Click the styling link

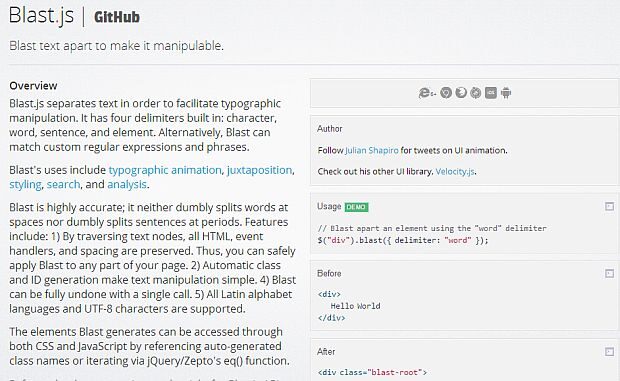[25, 185]
